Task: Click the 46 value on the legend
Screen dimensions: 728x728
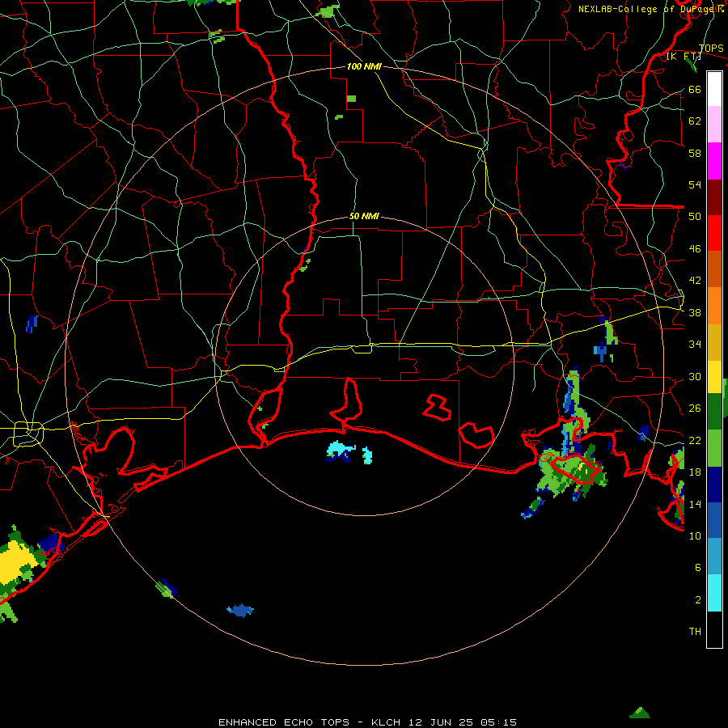Action: (x=695, y=249)
